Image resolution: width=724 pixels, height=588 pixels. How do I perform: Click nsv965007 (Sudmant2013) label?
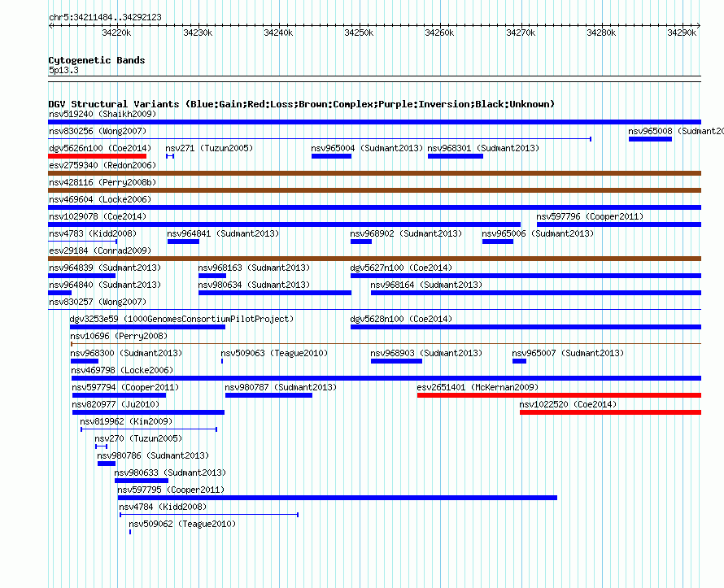(x=568, y=353)
